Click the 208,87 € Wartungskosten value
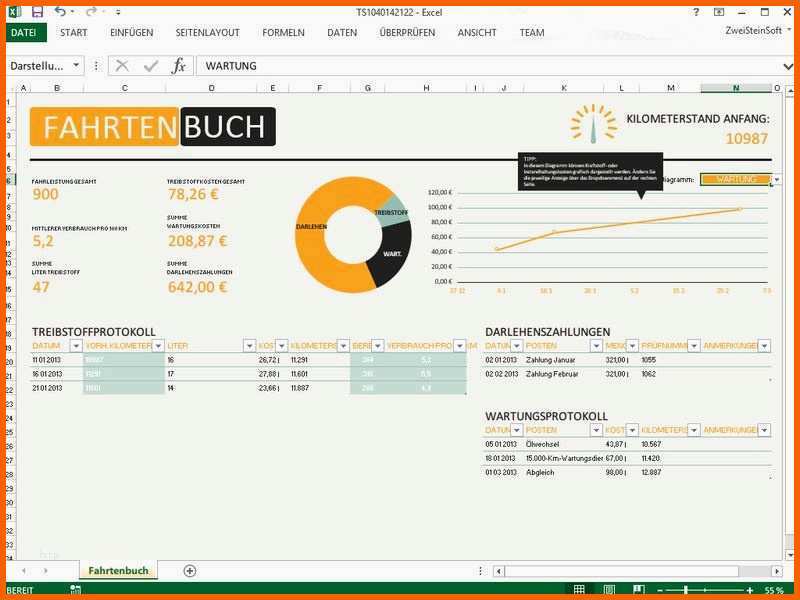 (197, 241)
